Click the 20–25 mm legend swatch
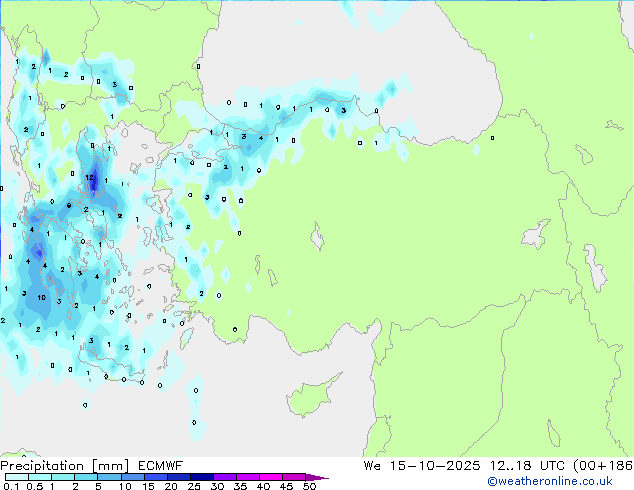 [178, 477]
